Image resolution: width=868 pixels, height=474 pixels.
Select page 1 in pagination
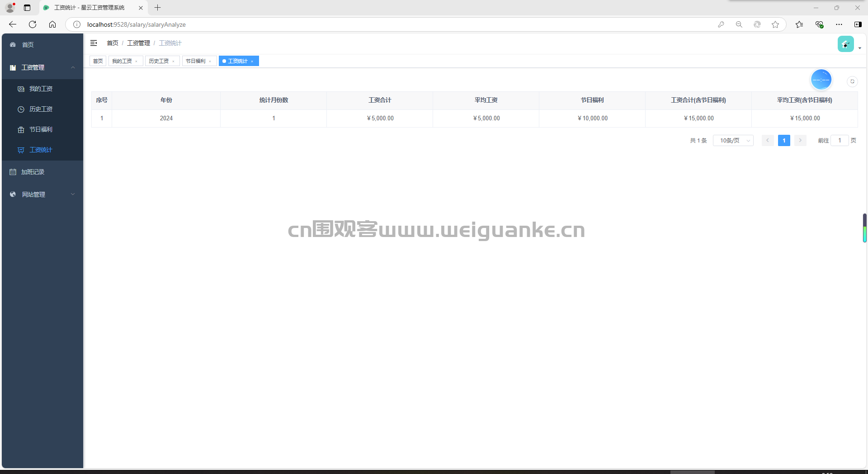pos(784,141)
